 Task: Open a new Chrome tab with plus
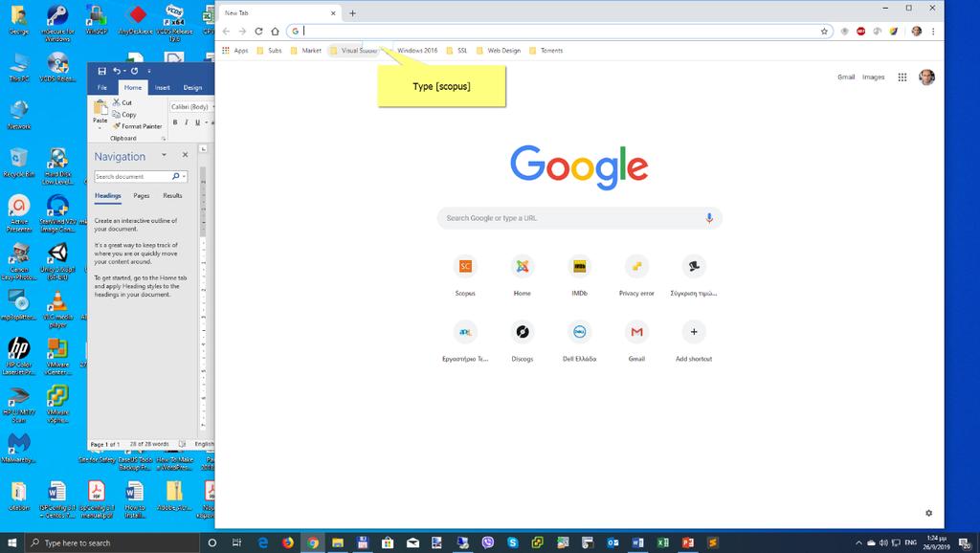[x=352, y=13]
